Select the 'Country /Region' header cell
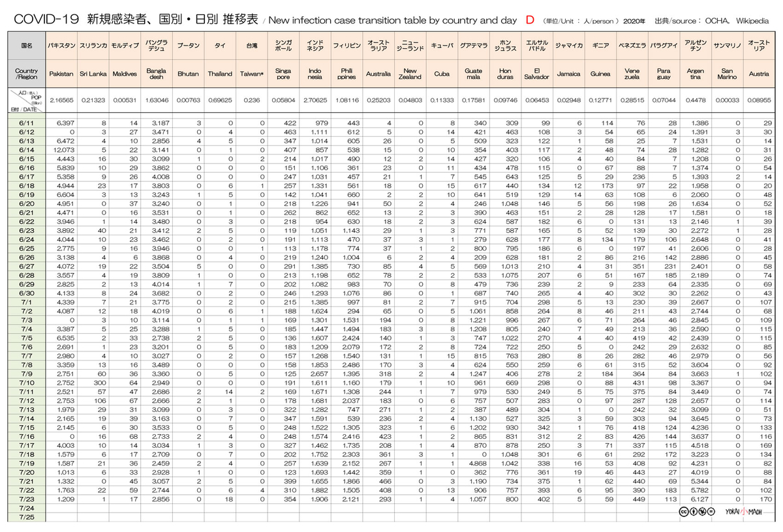 (27, 74)
